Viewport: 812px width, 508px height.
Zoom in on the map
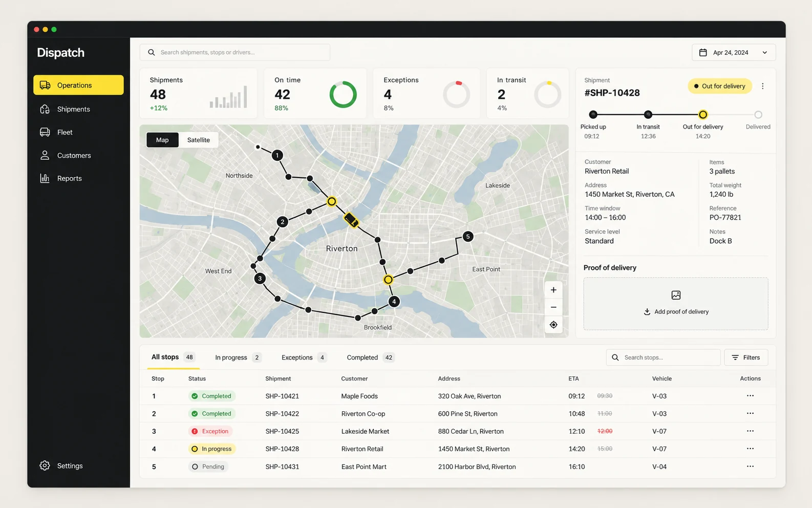click(x=553, y=290)
